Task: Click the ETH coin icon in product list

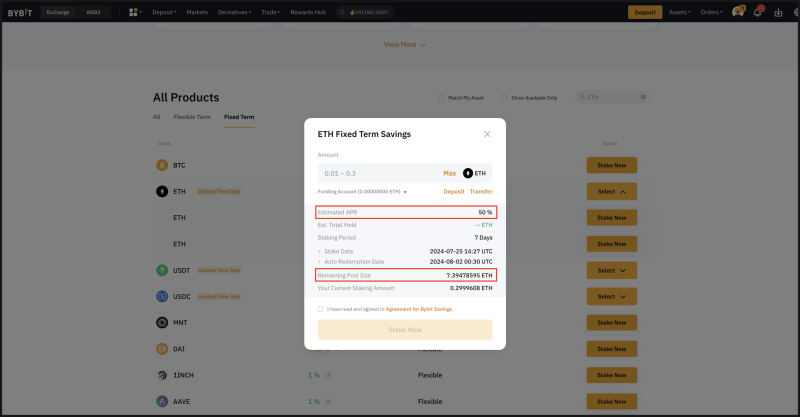Action: pyautogui.click(x=162, y=191)
